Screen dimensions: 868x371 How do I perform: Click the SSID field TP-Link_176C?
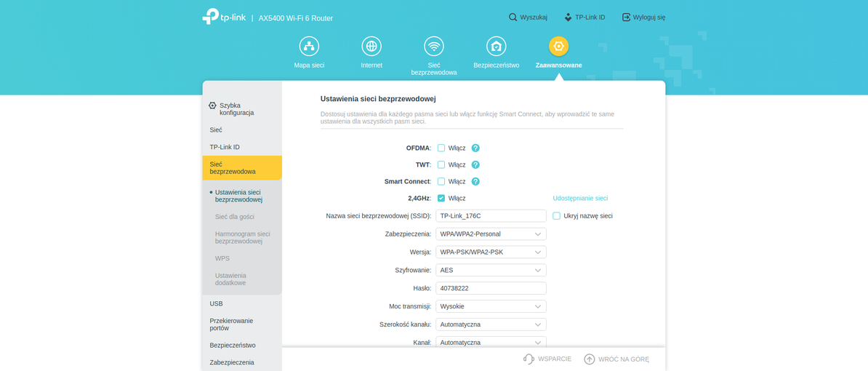coord(491,216)
